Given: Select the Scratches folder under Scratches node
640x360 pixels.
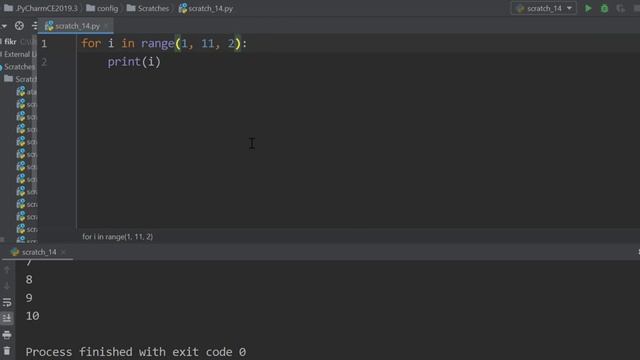Looking at the screenshot, I should 20,79.
